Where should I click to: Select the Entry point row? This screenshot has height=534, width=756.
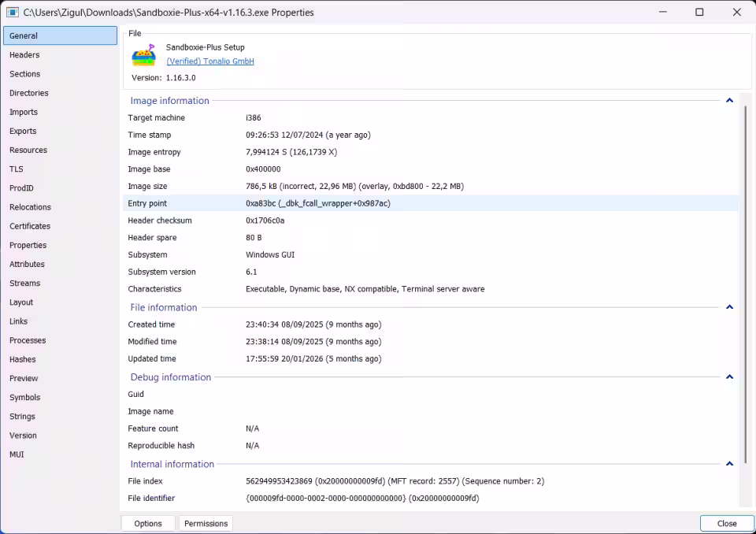431,203
